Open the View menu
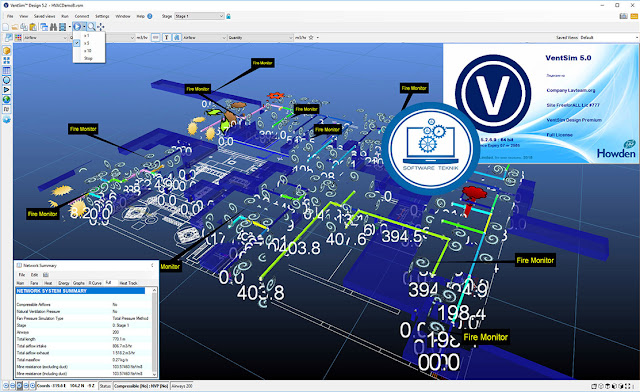Image resolution: width=640 pixels, height=392 pixels. (x=24, y=16)
